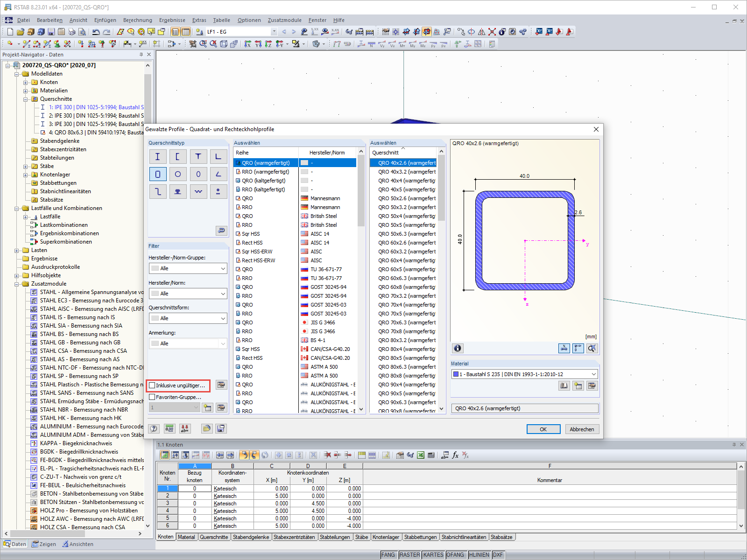747x560 pixels.
Task: Click the rail profile cross-section type icon
Action: pos(178,191)
